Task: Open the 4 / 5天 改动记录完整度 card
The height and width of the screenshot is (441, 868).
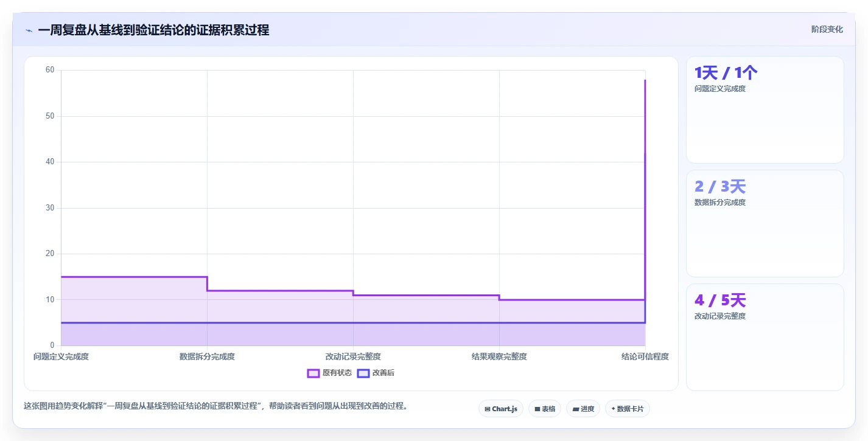Action: point(765,337)
